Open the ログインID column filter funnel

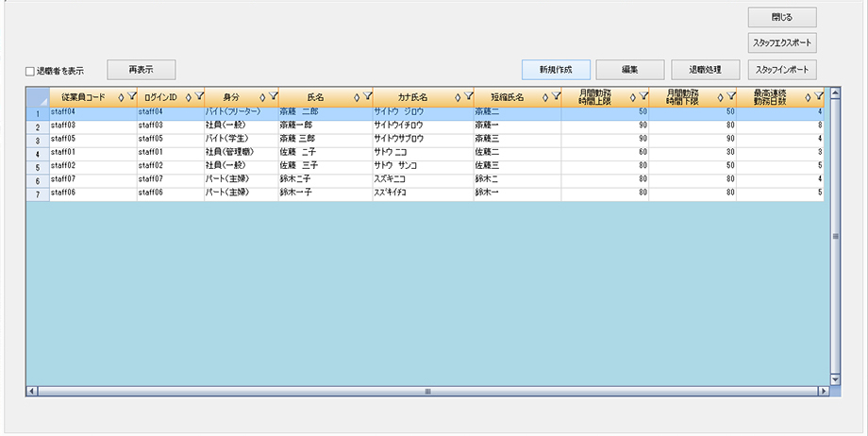(x=198, y=96)
